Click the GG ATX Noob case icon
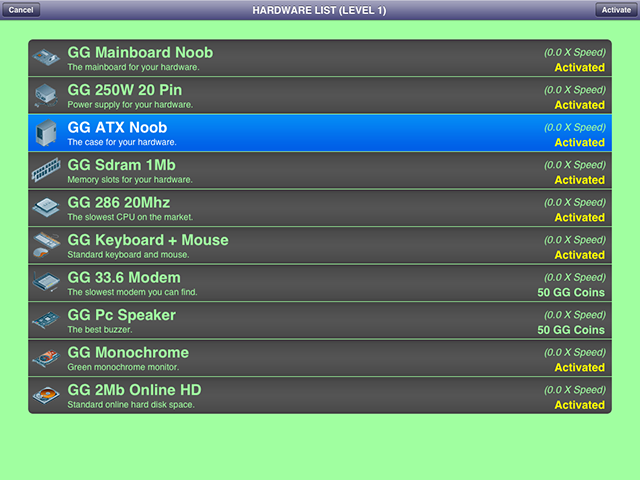Screen dimensions: 640x480 [x=46, y=133]
